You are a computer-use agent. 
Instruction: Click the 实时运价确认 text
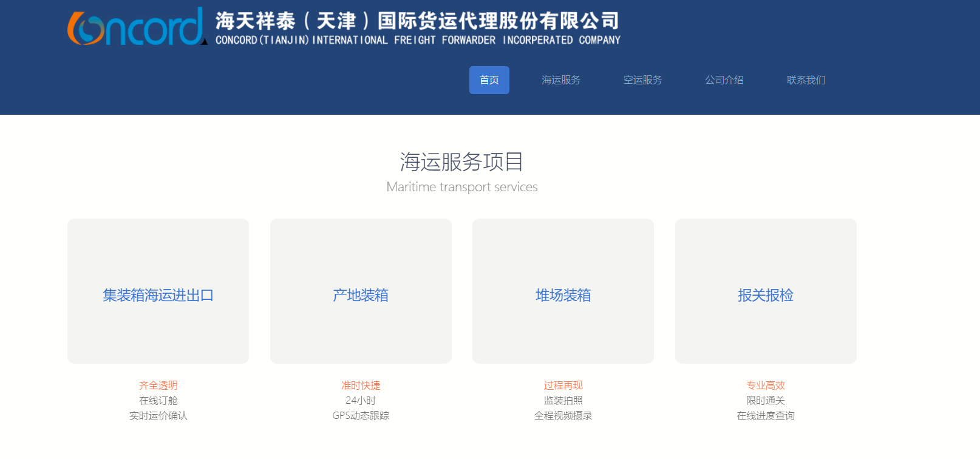158,416
